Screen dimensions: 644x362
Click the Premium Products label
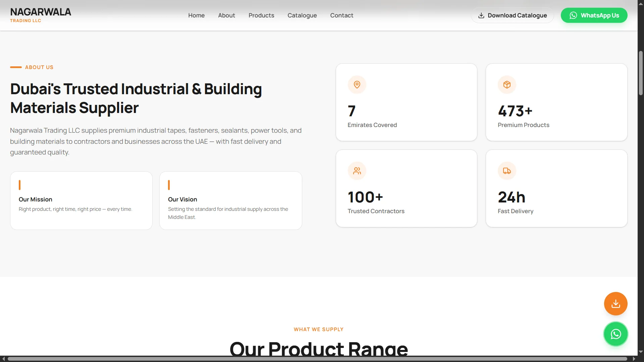524,125
